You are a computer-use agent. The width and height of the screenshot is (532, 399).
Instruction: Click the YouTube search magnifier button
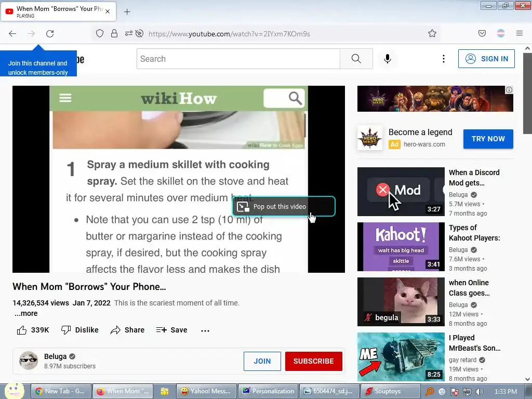click(356, 59)
